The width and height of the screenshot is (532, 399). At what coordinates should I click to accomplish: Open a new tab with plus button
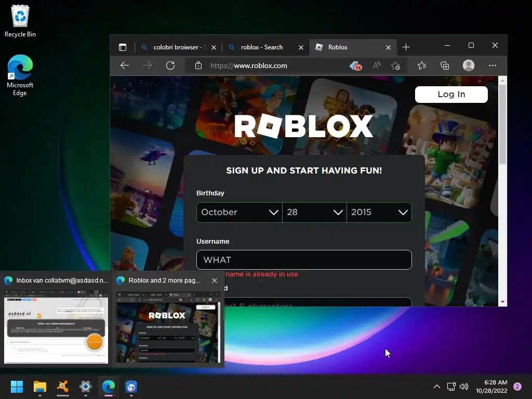click(406, 47)
